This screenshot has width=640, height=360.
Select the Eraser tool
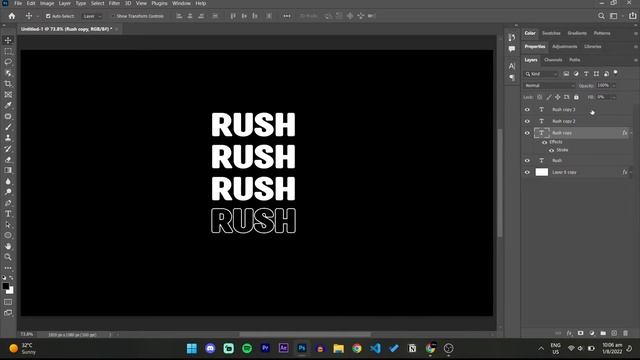pyautogui.click(x=8, y=160)
